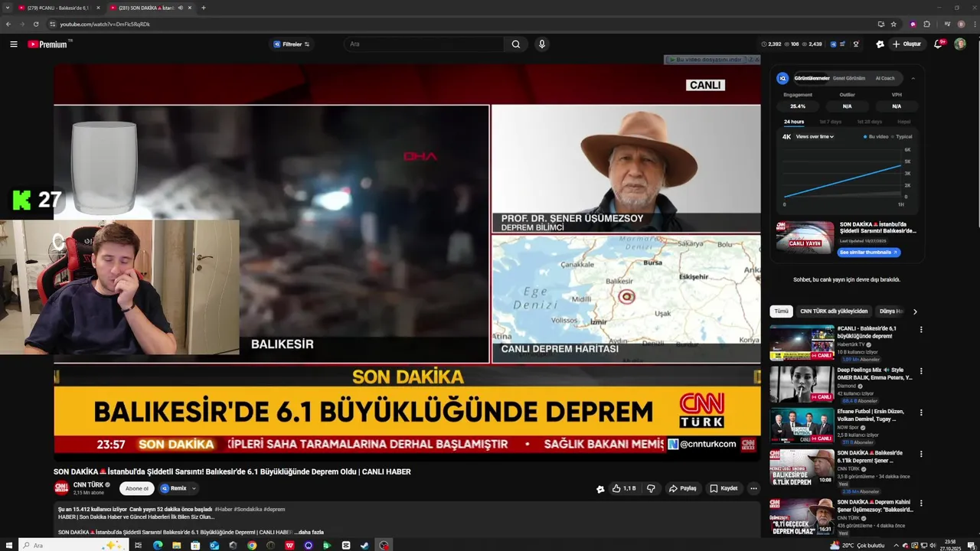Click the magnifier search button
Viewport: 980px width, 551px height.
pyautogui.click(x=516, y=44)
